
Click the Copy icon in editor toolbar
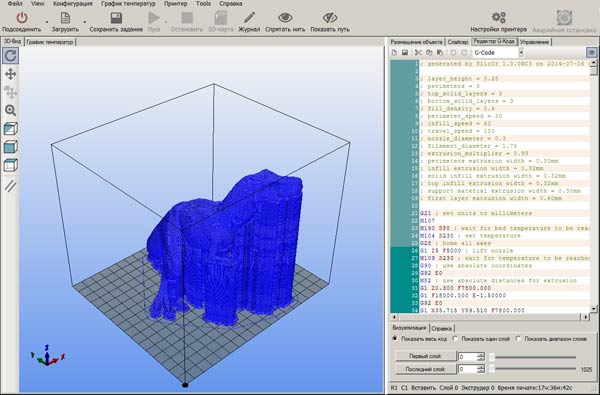429,52
